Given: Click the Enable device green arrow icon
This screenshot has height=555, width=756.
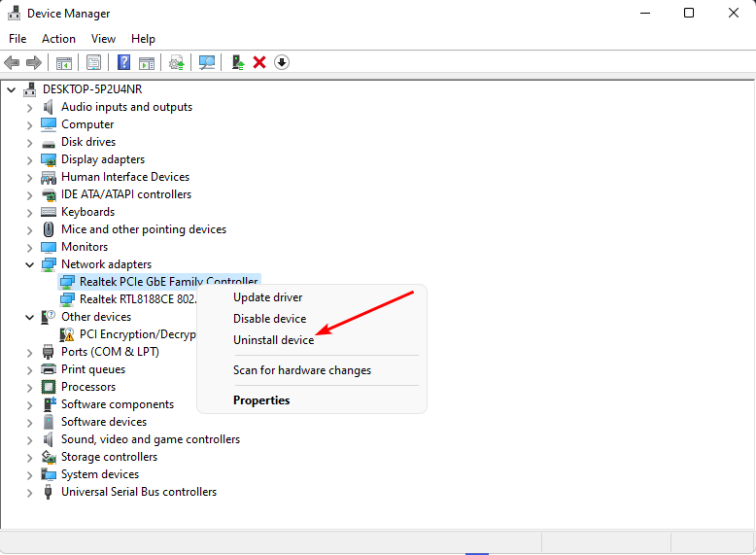Looking at the screenshot, I should pyautogui.click(x=238, y=62).
